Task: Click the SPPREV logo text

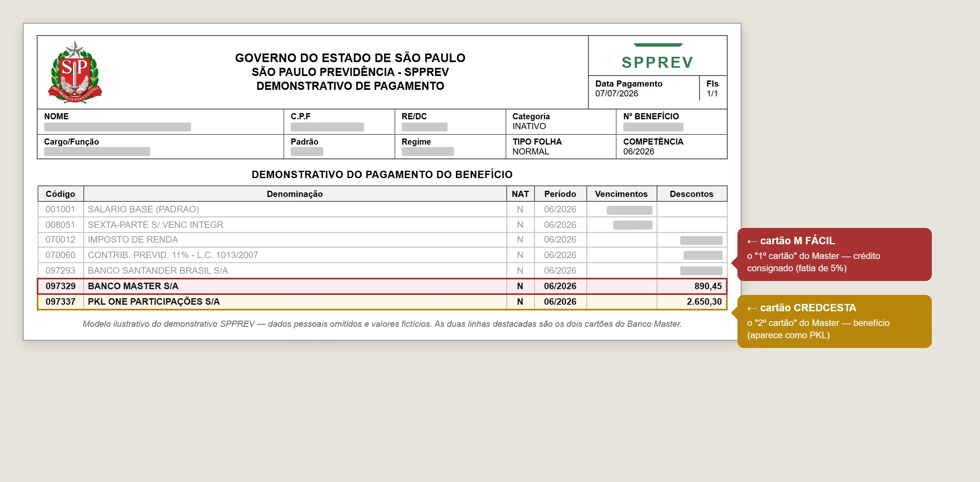Action: pyautogui.click(x=657, y=62)
